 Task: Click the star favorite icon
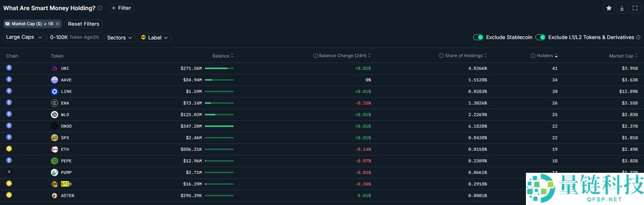pyautogui.click(x=609, y=8)
